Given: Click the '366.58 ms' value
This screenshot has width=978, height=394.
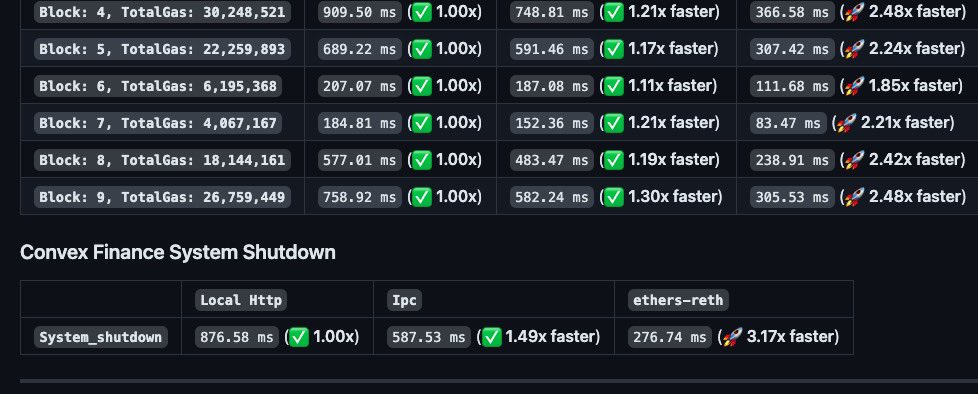Looking at the screenshot, I should click(x=792, y=12).
